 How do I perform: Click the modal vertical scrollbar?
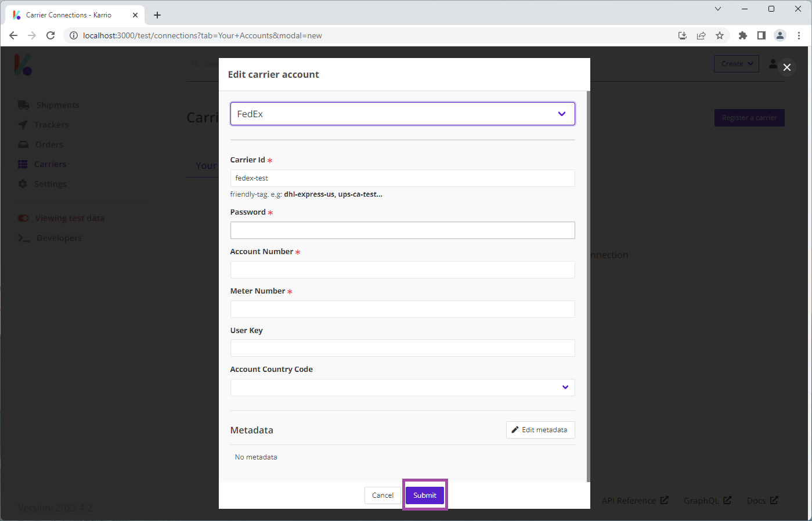point(589,286)
